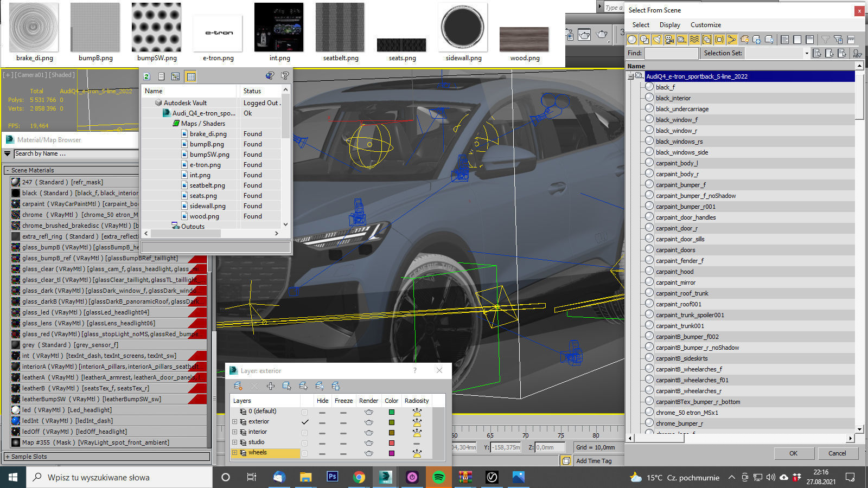Change color swatch of wheels layer

click(x=392, y=453)
